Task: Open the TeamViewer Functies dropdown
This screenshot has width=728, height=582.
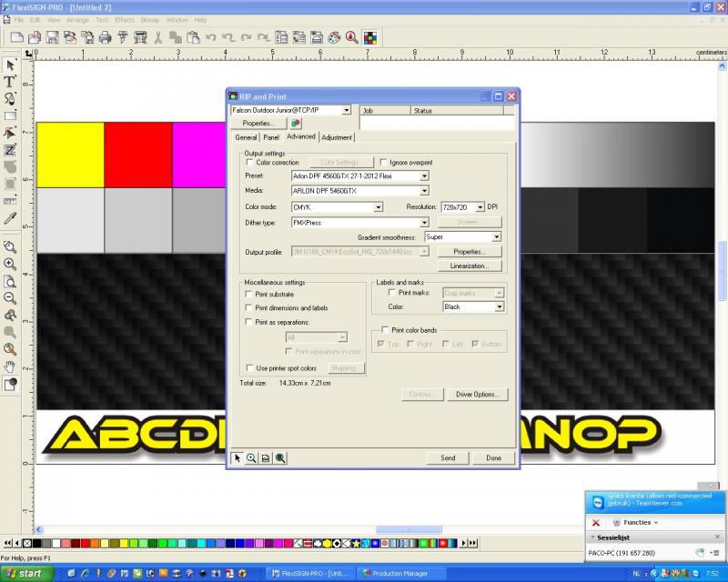Action: coord(636,523)
